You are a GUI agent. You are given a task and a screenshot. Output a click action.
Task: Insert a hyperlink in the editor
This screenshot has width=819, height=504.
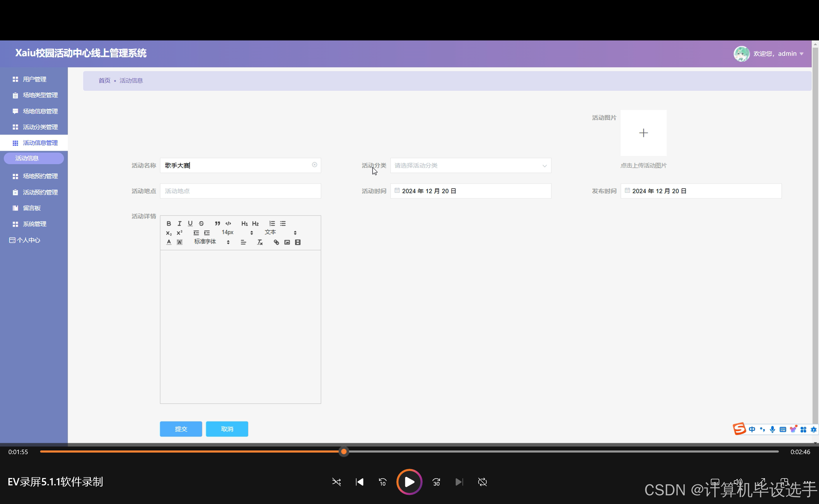point(276,242)
